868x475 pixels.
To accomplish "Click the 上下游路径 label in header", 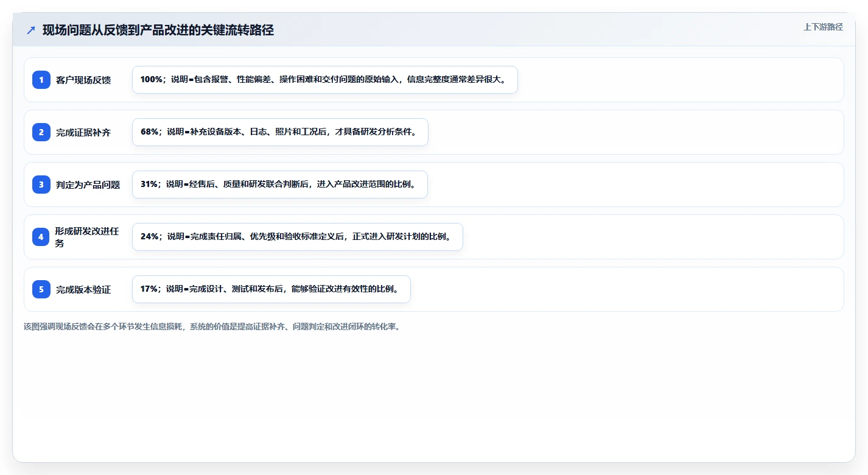I will pos(823,27).
